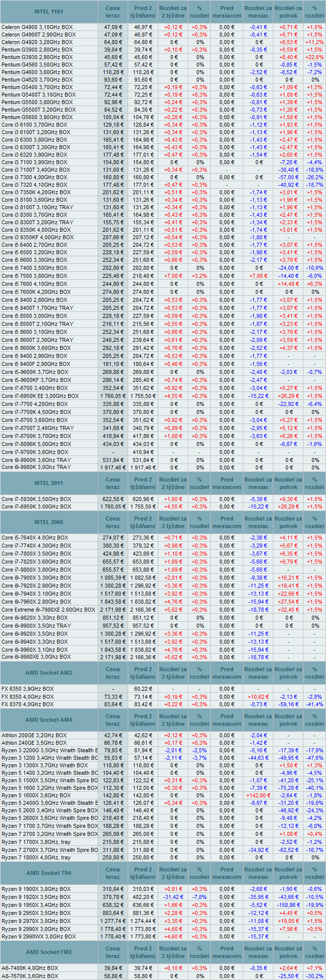Select the Core i7-5930K 3,50GHz BOX row name

coord(37,499)
